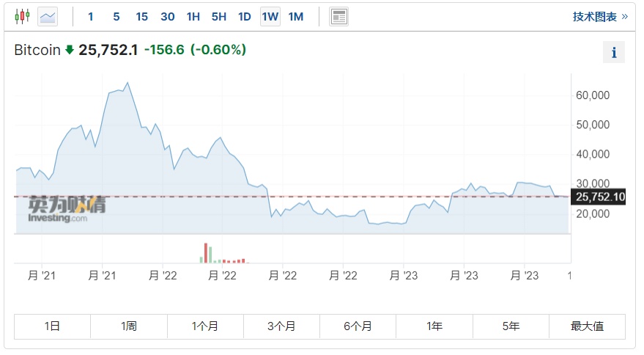This screenshot has width=644, height=355.
Task: Select the area chart type icon
Action: (x=48, y=16)
